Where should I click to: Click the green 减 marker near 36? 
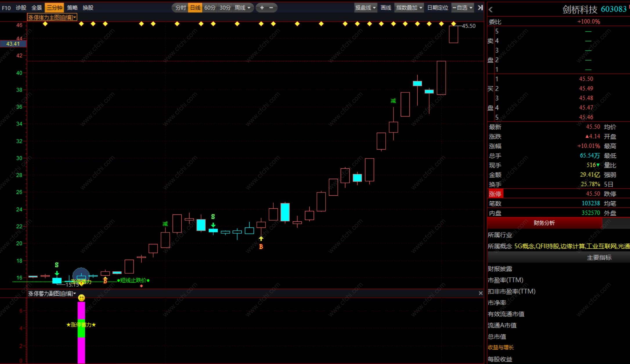coord(393,101)
